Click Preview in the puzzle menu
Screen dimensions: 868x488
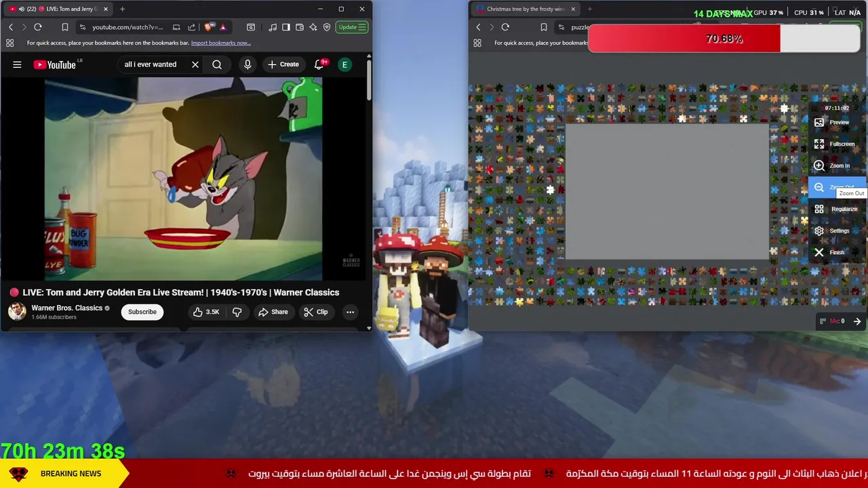pyautogui.click(x=837, y=122)
